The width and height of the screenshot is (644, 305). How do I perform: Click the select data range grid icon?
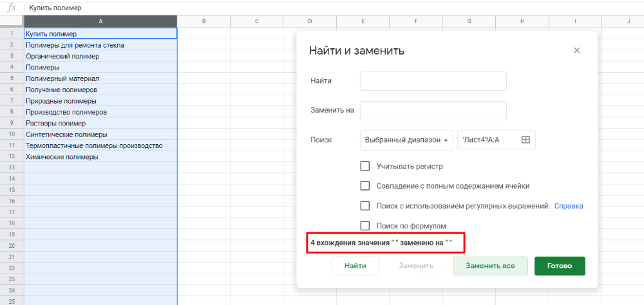coord(526,140)
